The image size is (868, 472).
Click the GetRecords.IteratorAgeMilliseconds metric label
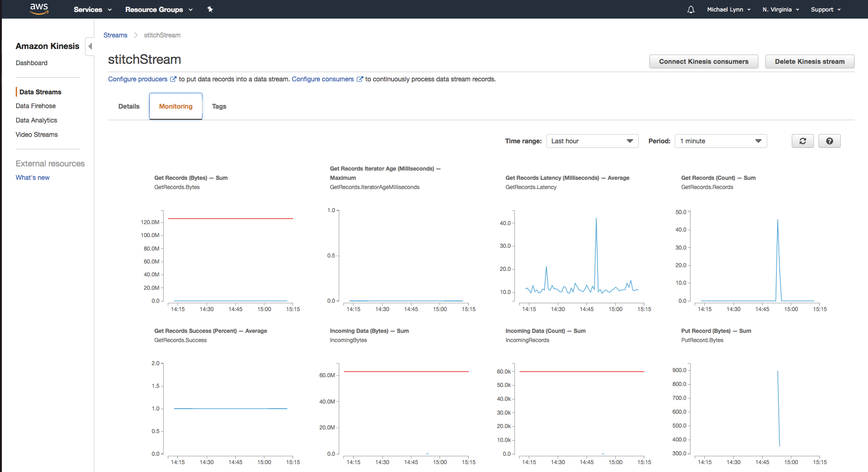pos(374,187)
